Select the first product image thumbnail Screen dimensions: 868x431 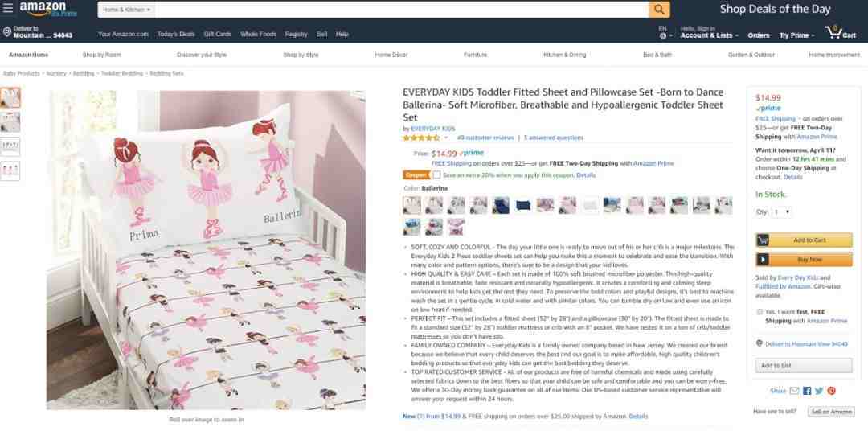(x=10, y=97)
